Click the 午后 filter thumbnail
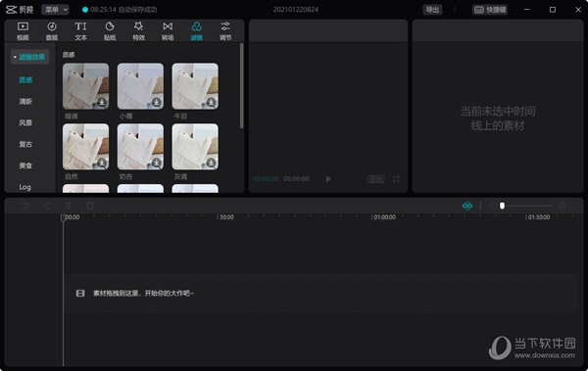The height and width of the screenshot is (371, 588). coord(195,86)
